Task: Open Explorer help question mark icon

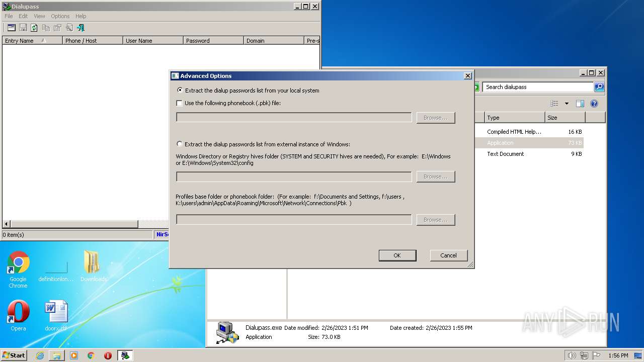Action: coord(594,104)
